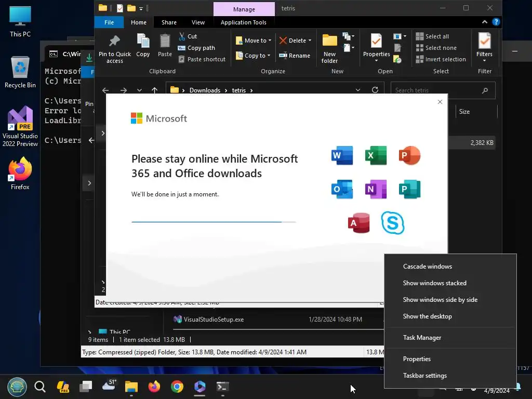The image size is (532, 399).
Task: Click the Excel icon in Office installer
Action: (376, 155)
